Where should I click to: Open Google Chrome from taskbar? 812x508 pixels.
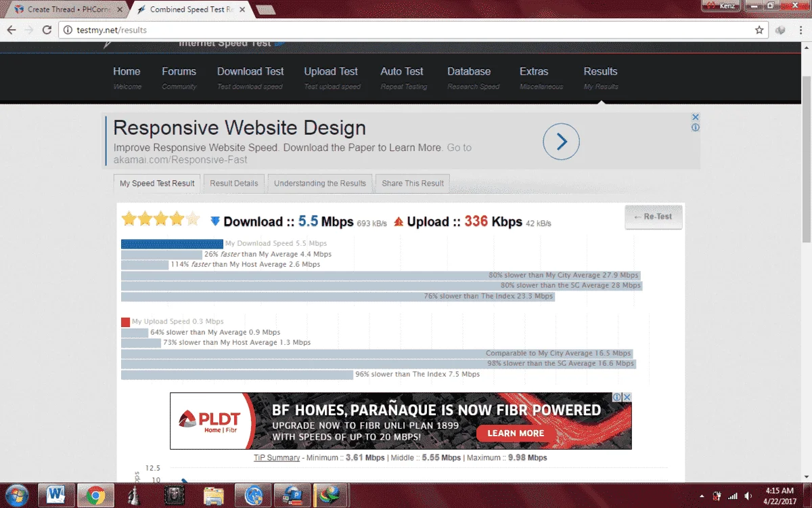tap(95, 496)
